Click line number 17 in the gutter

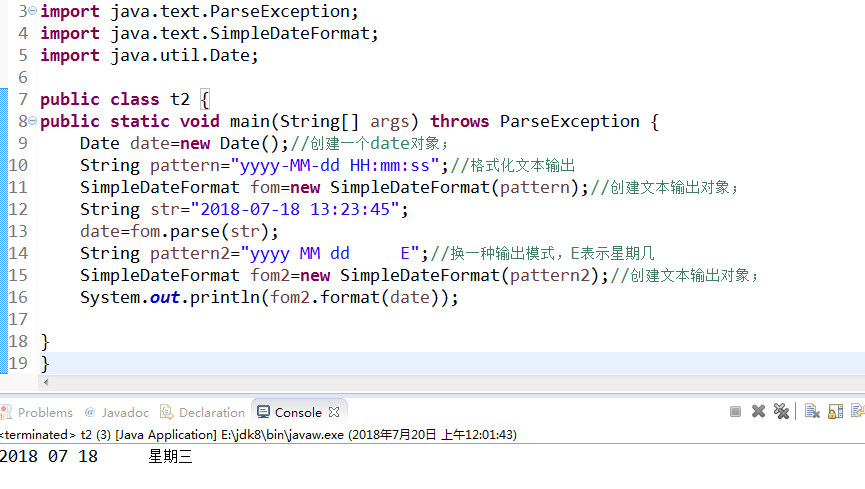pyautogui.click(x=18, y=319)
